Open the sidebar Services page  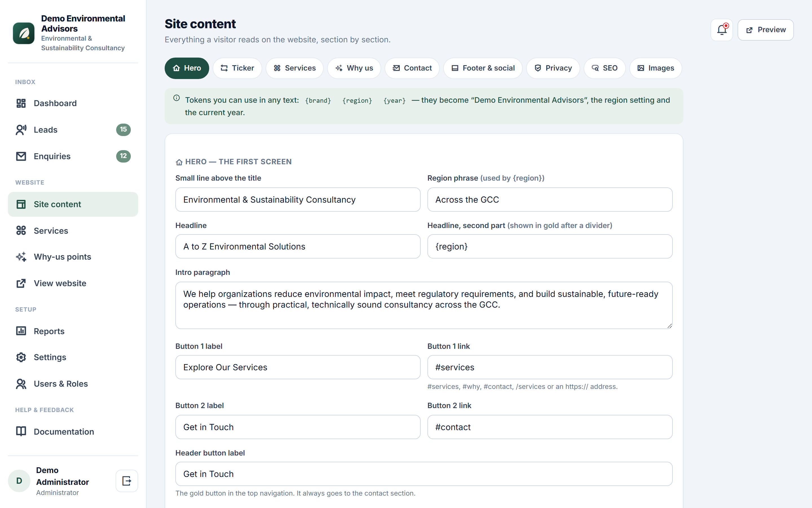click(73, 231)
